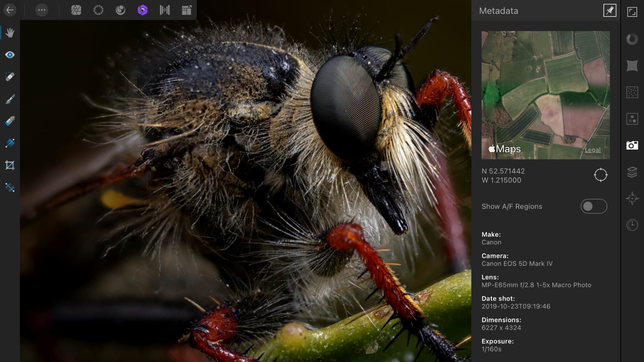Click the Apple Maps location thumbnail
Image resolution: width=644 pixels, height=362 pixels.
(546, 95)
